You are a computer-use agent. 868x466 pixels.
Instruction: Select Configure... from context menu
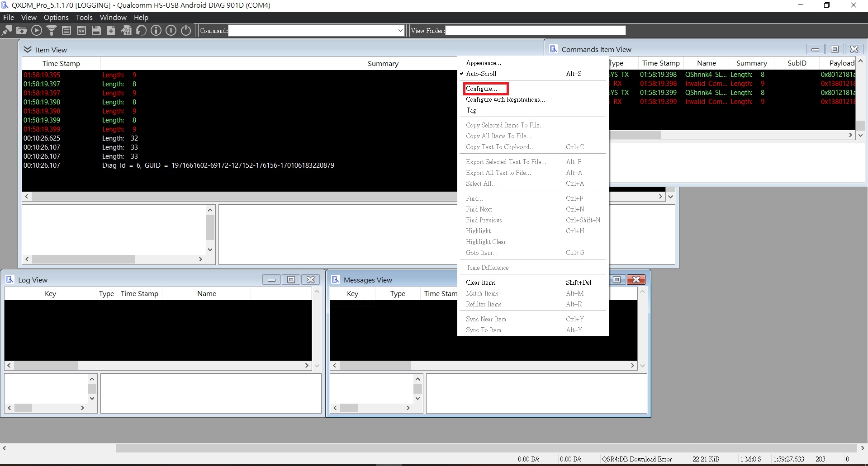point(481,89)
